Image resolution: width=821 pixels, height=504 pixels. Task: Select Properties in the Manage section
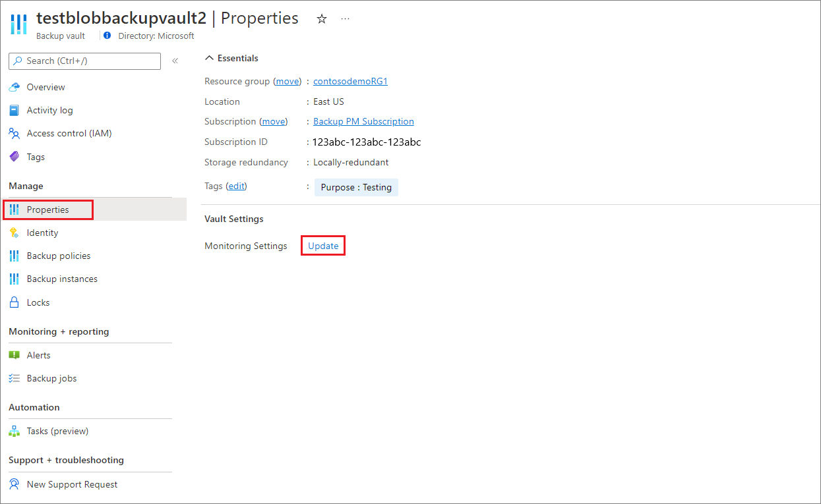tap(48, 209)
